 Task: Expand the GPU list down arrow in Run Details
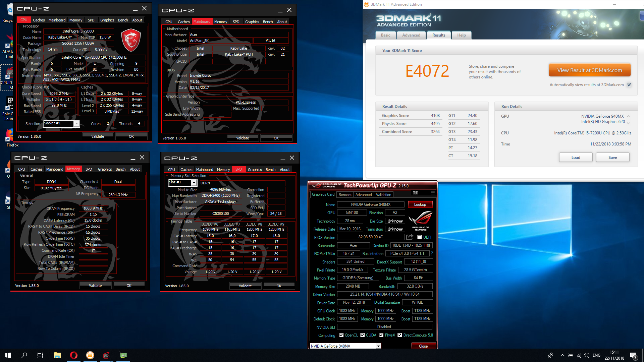coord(628,123)
